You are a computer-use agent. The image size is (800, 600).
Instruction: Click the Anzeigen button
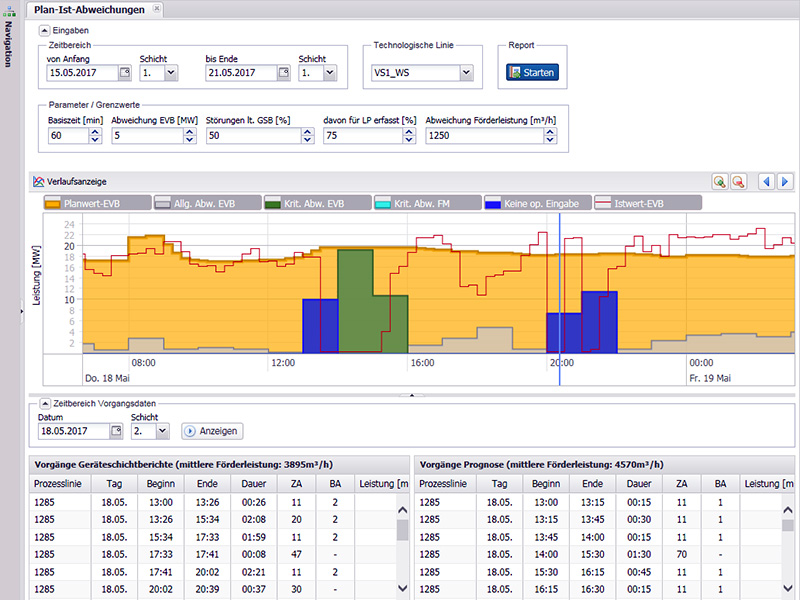pos(212,431)
